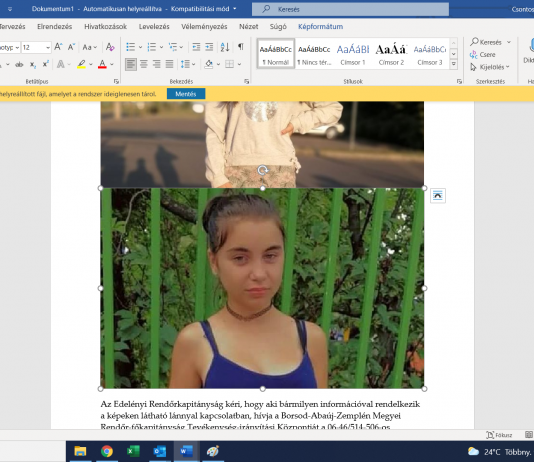
Task: Apply the Nincs térköz style
Action: (x=314, y=54)
